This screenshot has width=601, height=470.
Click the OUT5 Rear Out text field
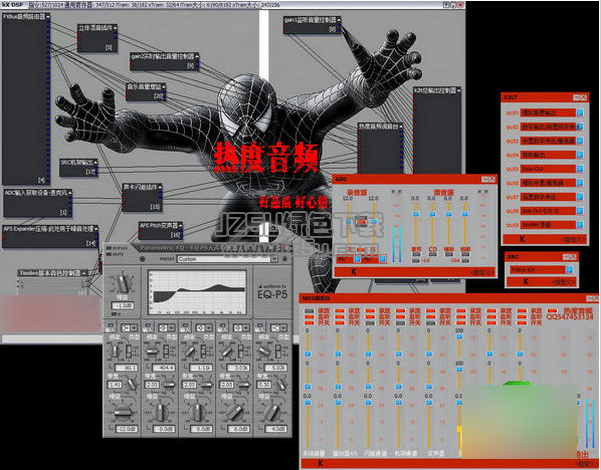548,169
